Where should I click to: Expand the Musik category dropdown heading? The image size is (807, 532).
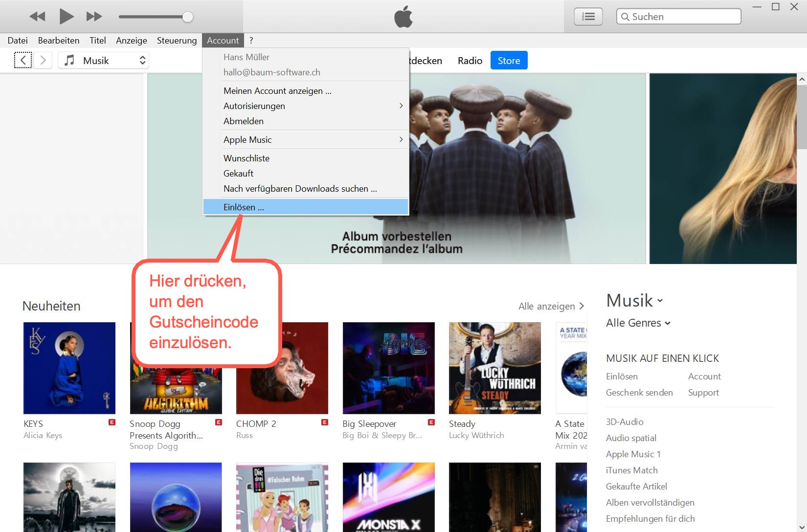[x=634, y=301]
